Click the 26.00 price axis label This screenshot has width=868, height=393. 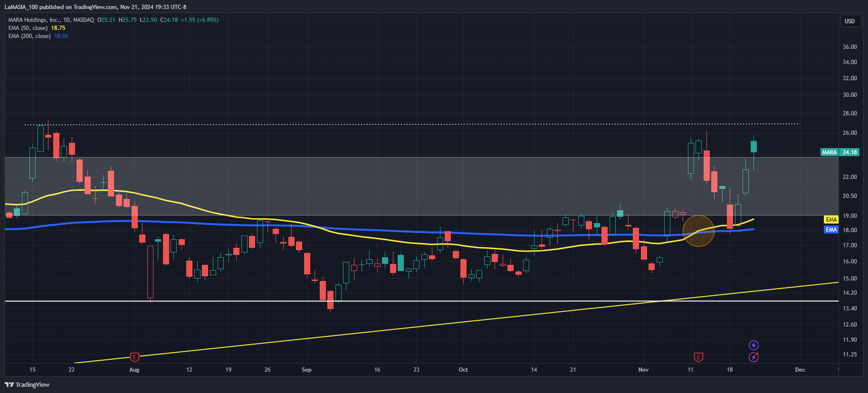[849, 133]
